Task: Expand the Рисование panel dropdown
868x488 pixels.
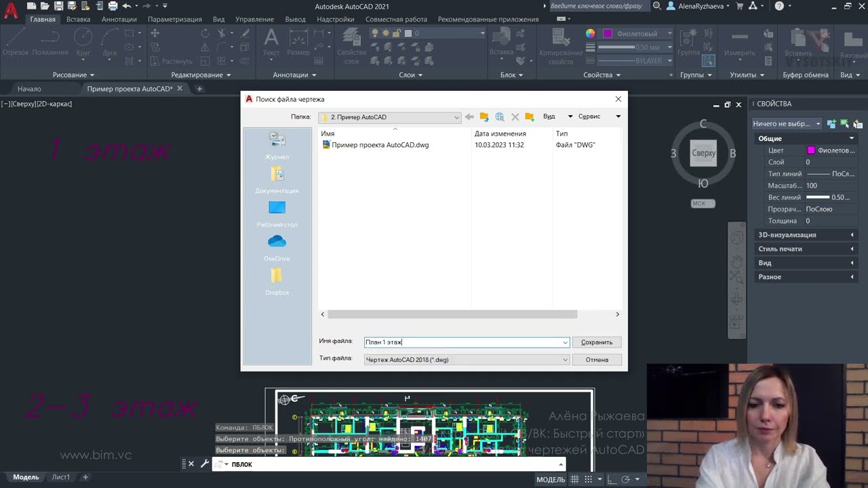Action: 73,75
